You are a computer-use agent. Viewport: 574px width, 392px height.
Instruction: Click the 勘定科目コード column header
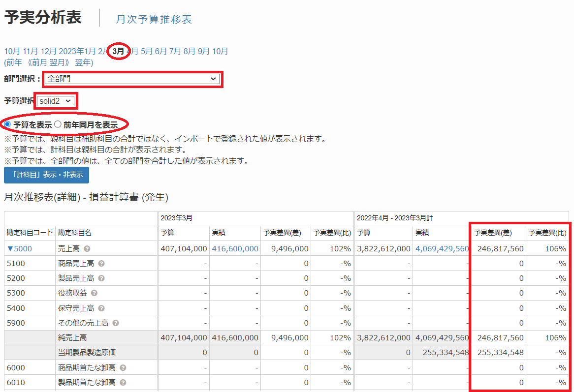point(30,233)
